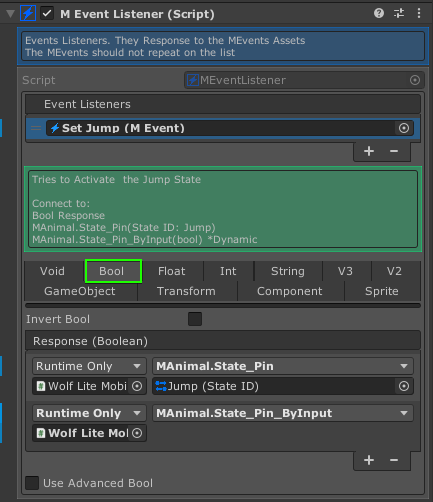Click object picker for Set Jump event
Image resolution: width=433 pixels, height=502 pixels.
pos(404,128)
